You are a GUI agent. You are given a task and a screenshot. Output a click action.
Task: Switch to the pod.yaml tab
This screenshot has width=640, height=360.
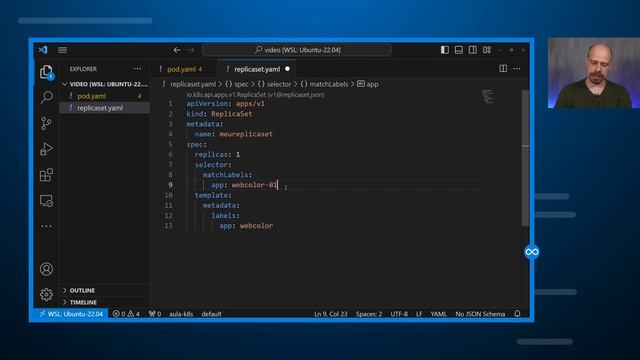(184, 69)
